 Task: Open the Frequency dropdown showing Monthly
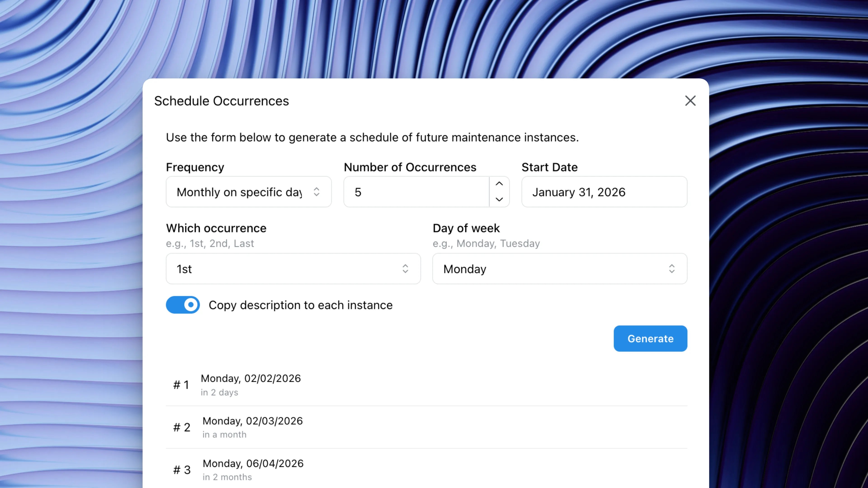248,192
